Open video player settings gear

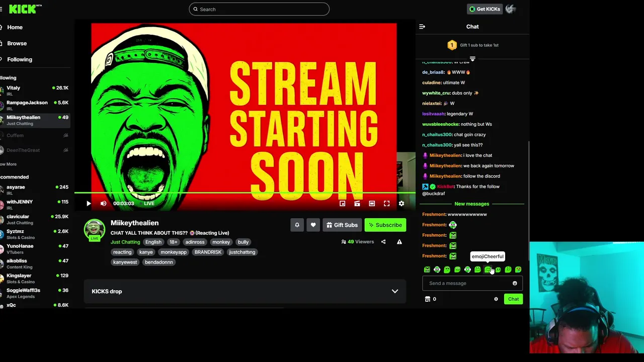tap(401, 203)
